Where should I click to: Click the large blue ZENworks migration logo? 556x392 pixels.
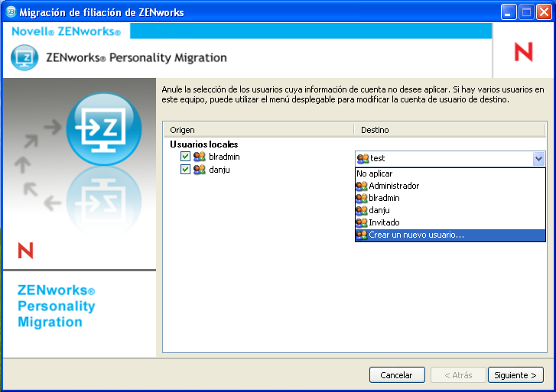click(103, 128)
